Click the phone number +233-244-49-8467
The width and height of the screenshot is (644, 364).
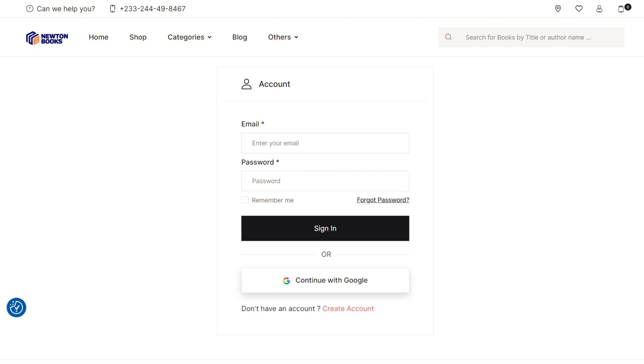153,9
